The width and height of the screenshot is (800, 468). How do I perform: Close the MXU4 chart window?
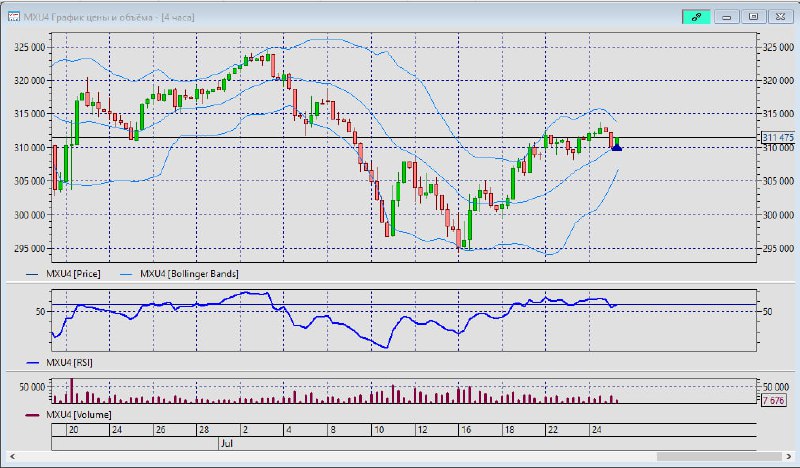(x=780, y=17)
